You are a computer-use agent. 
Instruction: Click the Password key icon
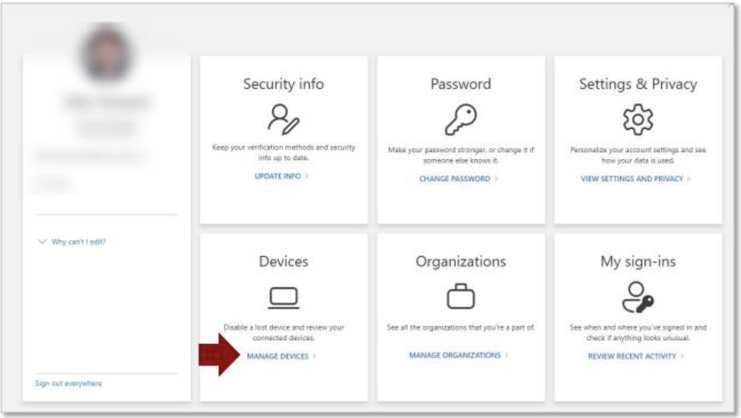point(461,121)
